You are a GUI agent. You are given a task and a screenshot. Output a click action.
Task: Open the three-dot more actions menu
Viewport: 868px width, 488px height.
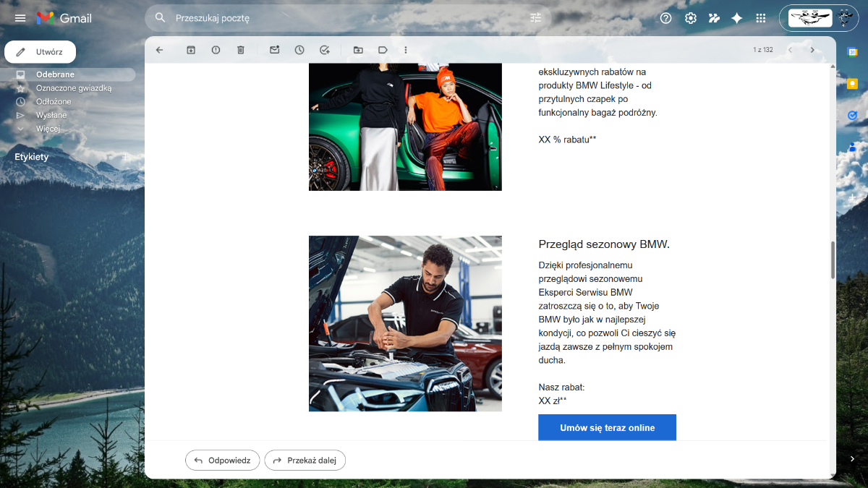[406, 50]
